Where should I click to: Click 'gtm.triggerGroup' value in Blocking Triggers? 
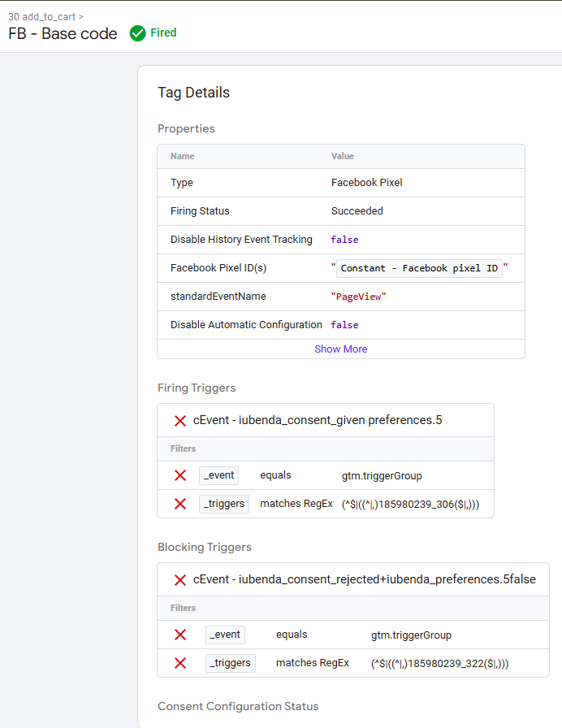click(411, 635)
